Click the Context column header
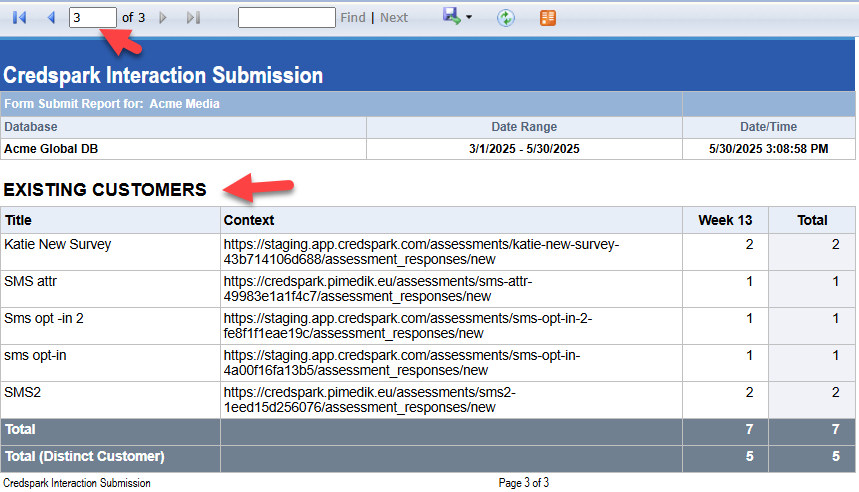This screenshot has width=859, height=492. (249, 220)
